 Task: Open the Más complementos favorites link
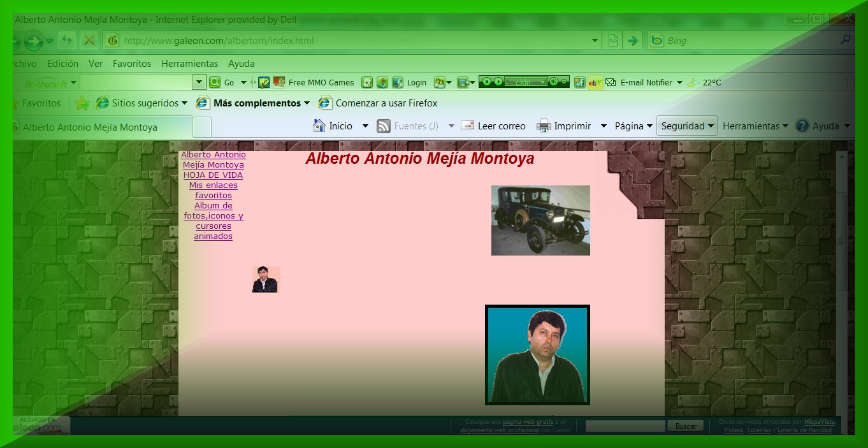252,103
